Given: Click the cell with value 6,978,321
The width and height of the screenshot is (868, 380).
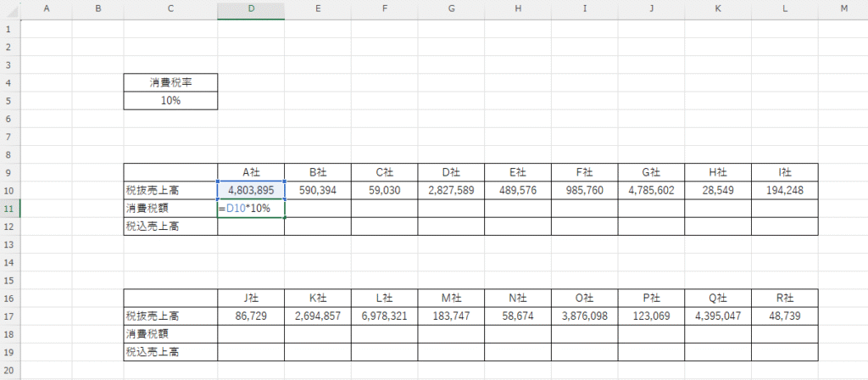Looking at the screenshot, I should click(x=385, y=316).
